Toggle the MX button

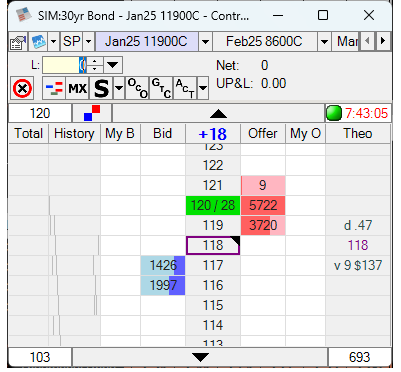pyautogui.click(x=78, y=88)
